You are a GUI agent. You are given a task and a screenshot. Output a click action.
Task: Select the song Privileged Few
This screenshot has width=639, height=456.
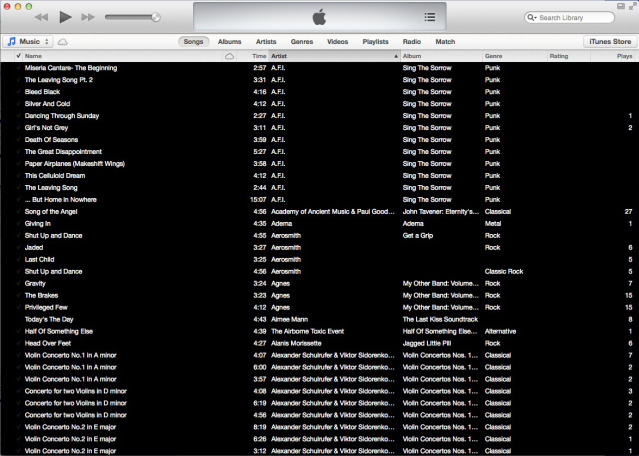(46, 307)
